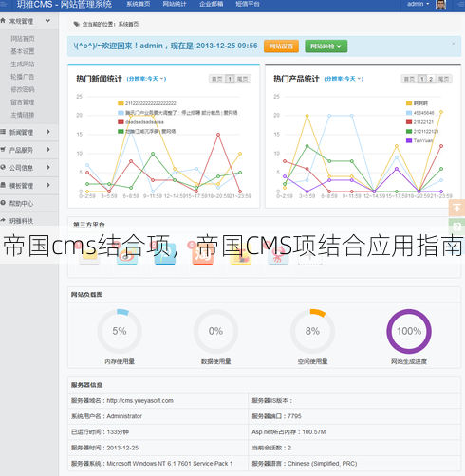Click the 已运行时间: 133分钟 cell
The image size is (465, 476).
pyautogui.click(x=158, y=432)
